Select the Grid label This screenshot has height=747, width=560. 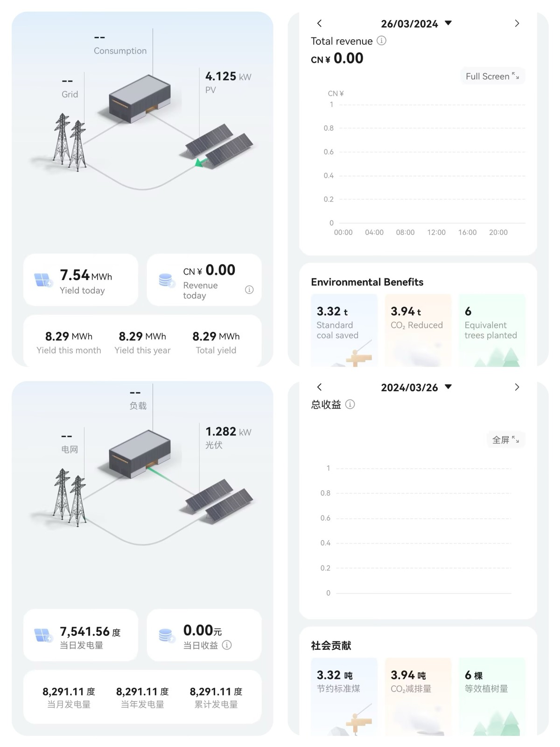[70, 94]
